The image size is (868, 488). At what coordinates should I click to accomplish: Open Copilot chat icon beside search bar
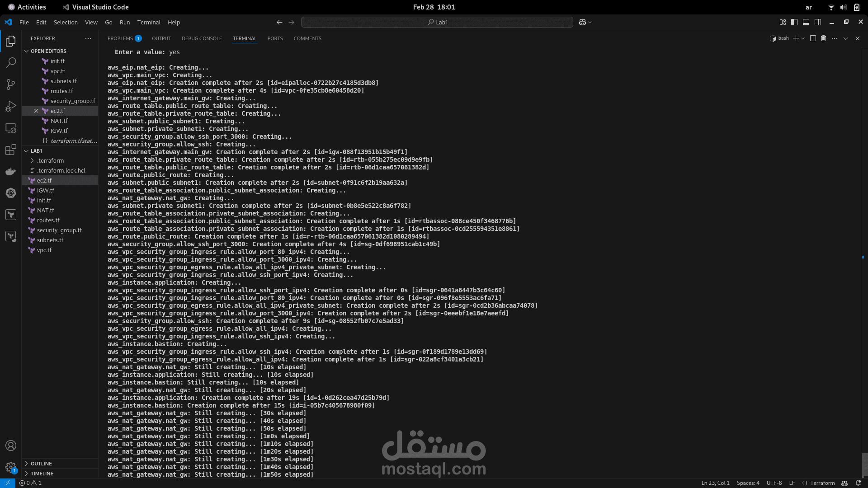pos(582,22)
